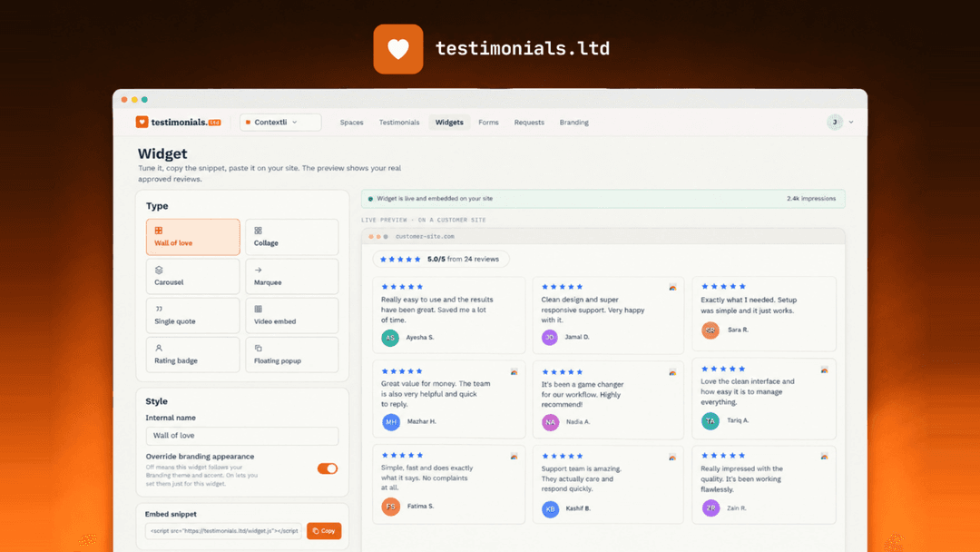
Task: Toggle Override branding appearance switch
Action: point(327,468)
